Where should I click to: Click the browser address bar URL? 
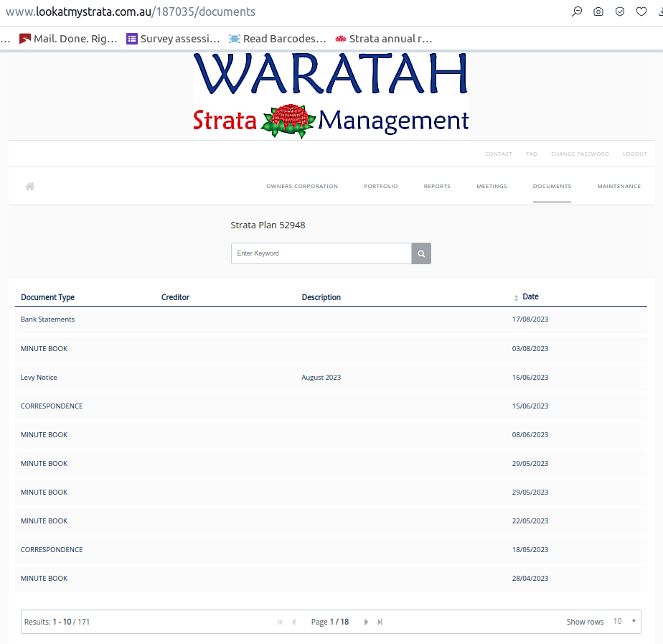click(x=131, y=11)
